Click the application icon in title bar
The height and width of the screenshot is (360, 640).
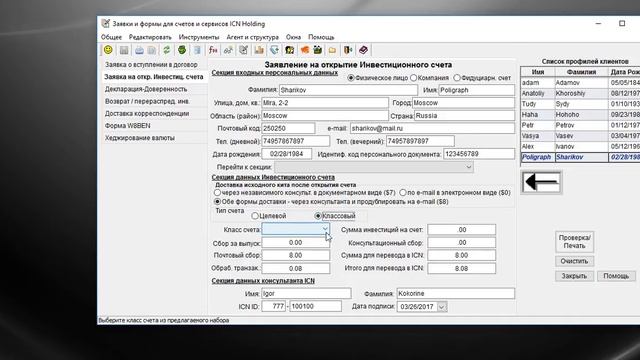106,23
